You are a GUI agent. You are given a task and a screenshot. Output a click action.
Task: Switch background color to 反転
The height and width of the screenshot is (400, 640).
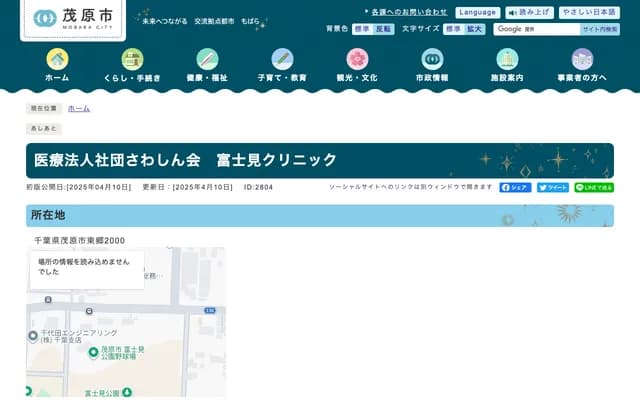tap(384, 29)
